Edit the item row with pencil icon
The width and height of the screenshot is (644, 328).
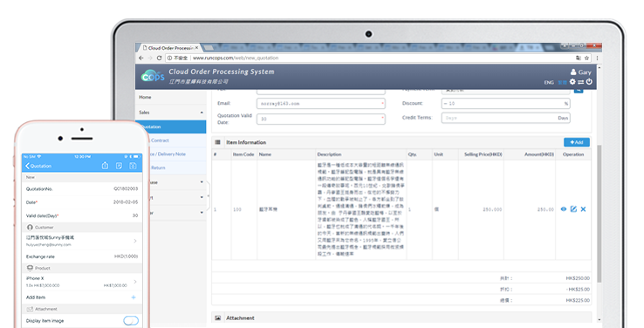click(x=573, y=209)
